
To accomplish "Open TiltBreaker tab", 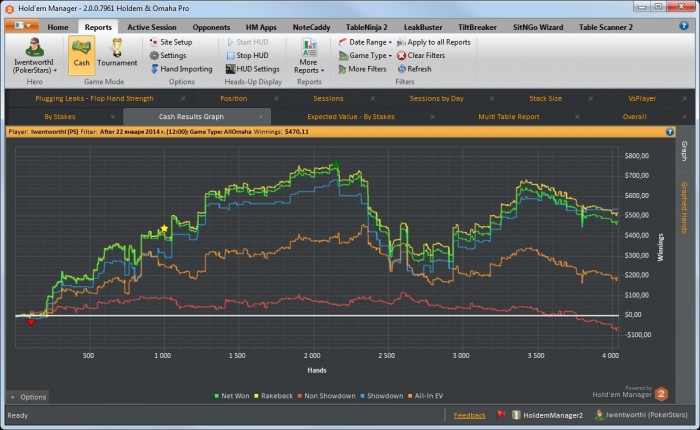I will pos(477,27).
